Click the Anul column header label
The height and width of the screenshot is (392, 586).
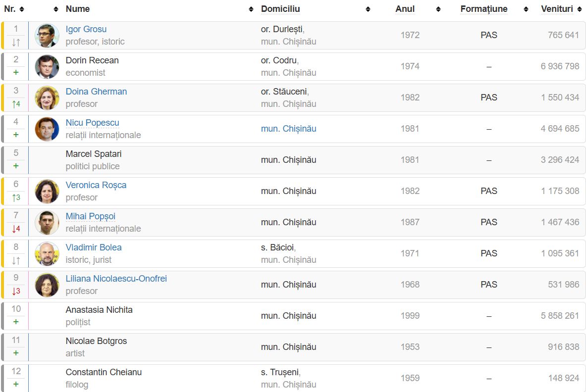[x=405, y=9]
